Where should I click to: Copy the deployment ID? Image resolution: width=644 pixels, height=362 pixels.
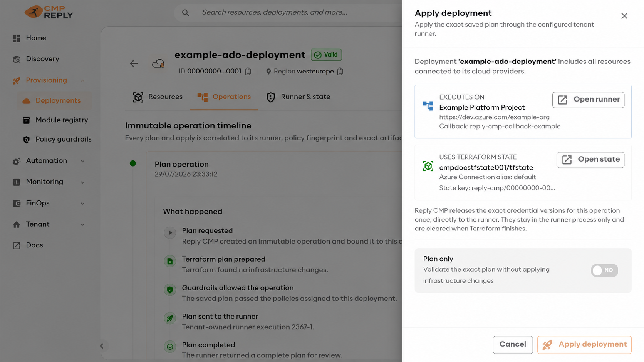tap(248, 72)
